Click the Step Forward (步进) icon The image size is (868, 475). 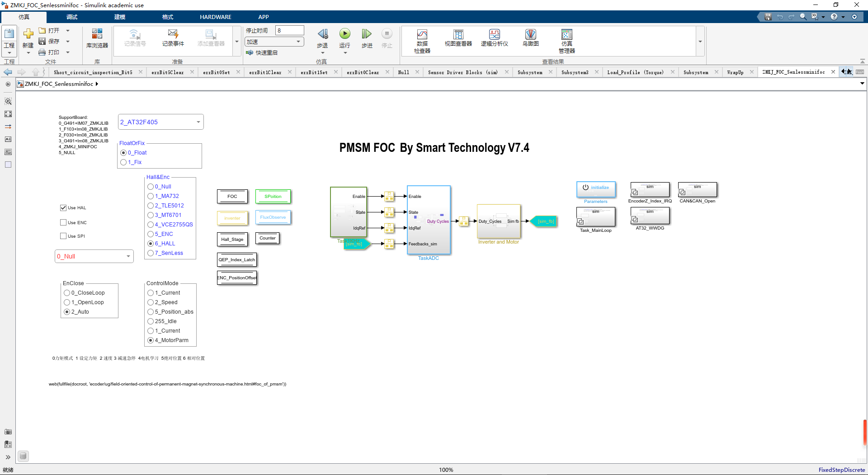pyautogui.click(x=367, y=34)
